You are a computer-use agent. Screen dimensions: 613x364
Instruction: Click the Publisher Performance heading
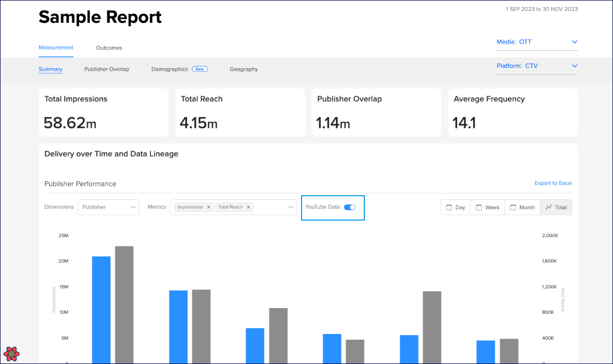80,184
